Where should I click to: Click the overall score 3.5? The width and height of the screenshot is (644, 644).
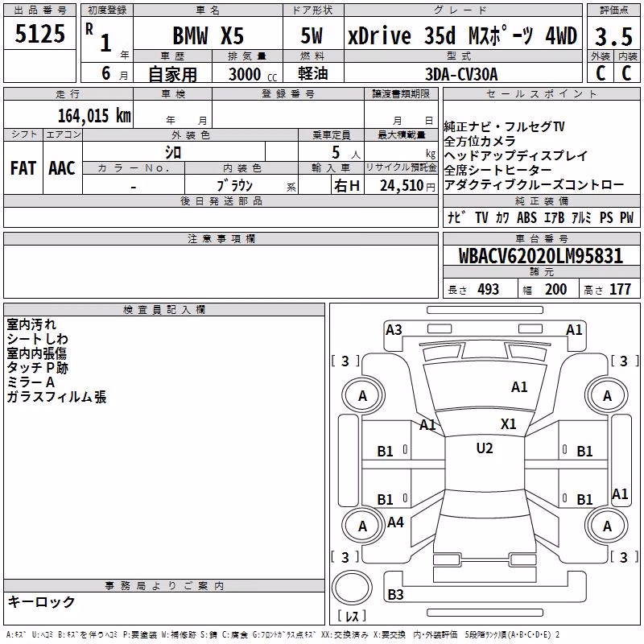(613, 37)
